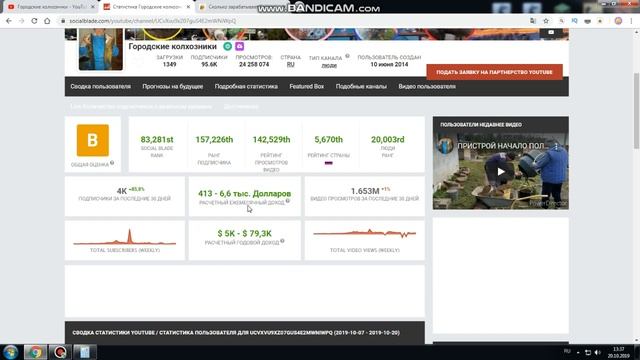This screenshot has height=360, width=640.
Task: Click the YouTube icon on the channel banner
Action: pos(551,32)
